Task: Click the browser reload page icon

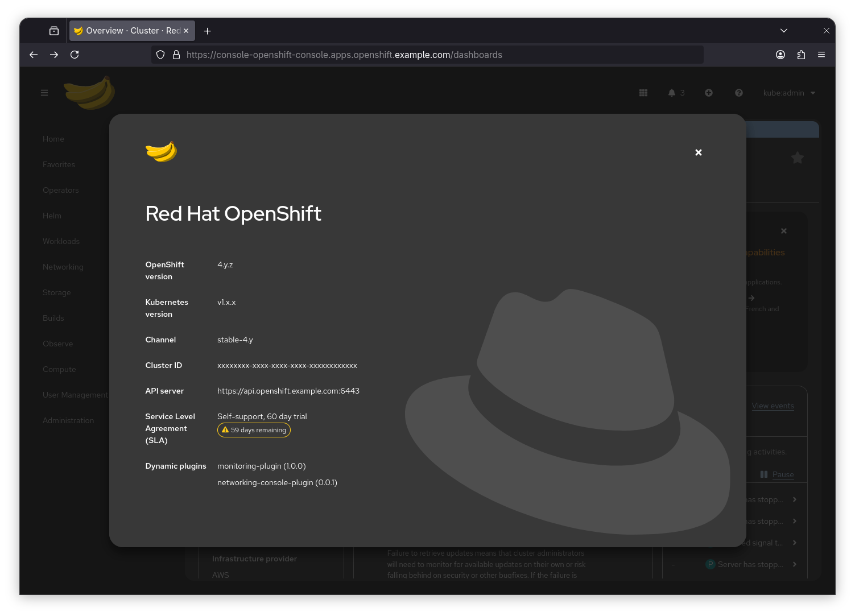Action: coord(75,55)
